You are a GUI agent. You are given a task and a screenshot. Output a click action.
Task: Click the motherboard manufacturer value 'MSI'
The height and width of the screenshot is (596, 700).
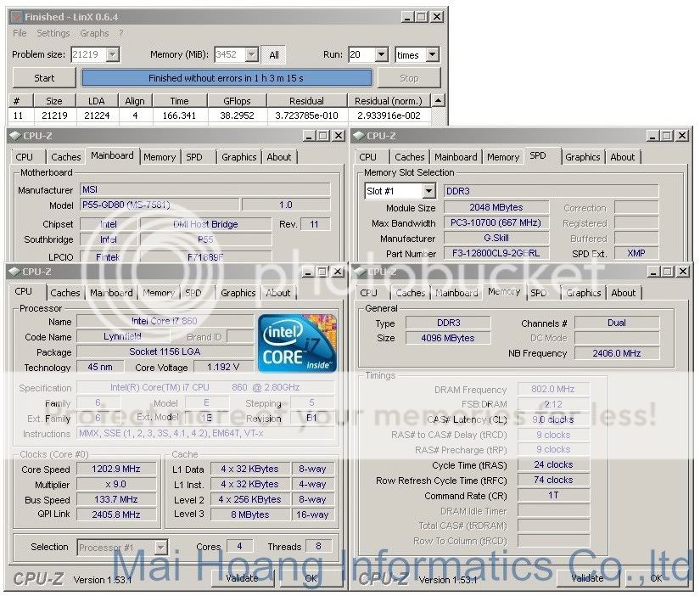pos(205,190)
